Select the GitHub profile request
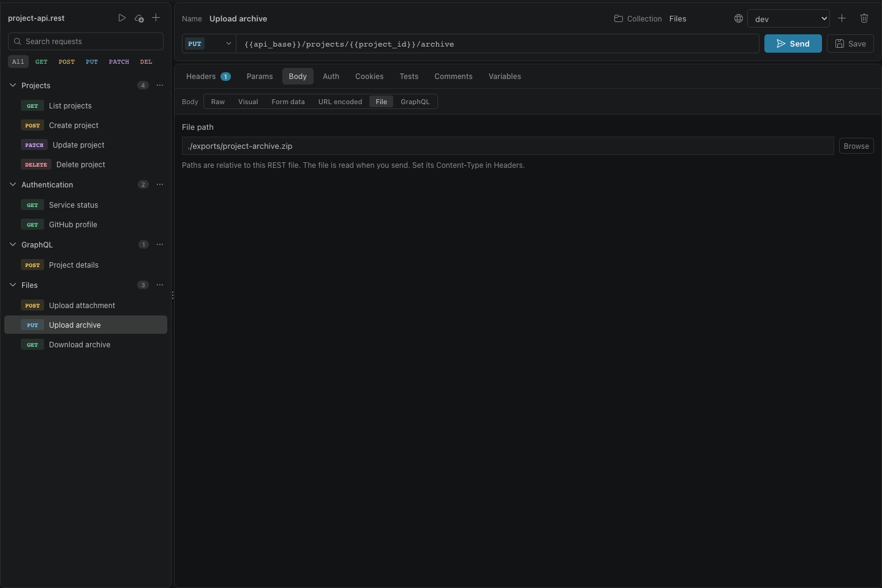Screen dimensions: 882x588 (x=86, y=225)
